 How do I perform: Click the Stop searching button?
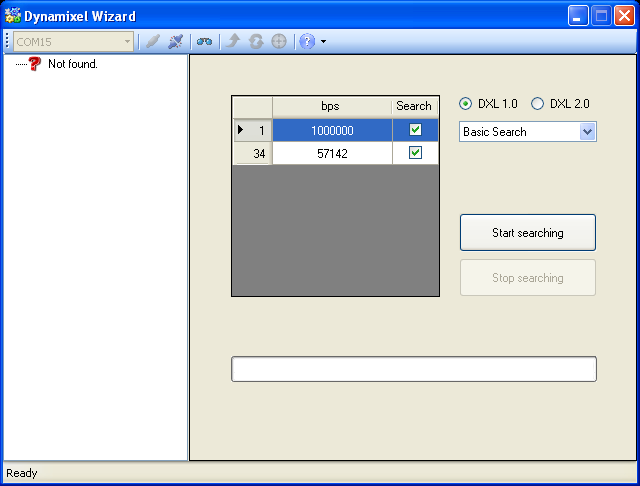click(x=527, y=278)
